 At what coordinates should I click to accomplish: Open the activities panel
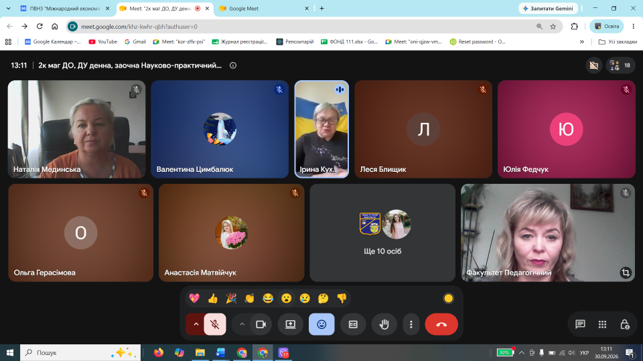602,324
